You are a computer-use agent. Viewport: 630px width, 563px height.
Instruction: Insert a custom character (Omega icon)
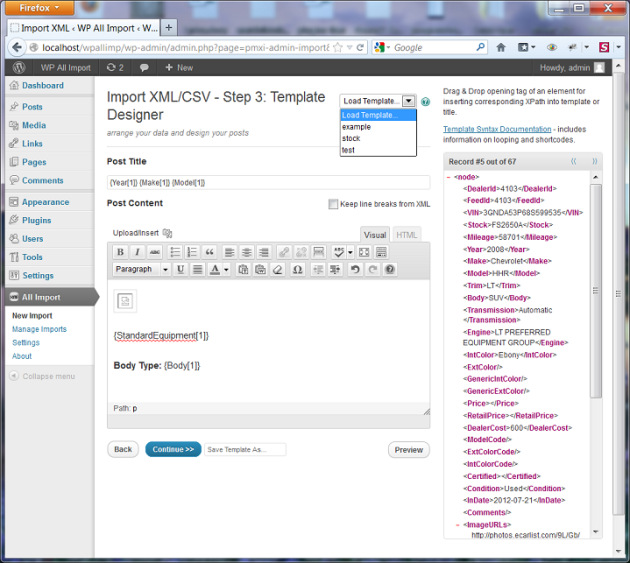(297, 269)
